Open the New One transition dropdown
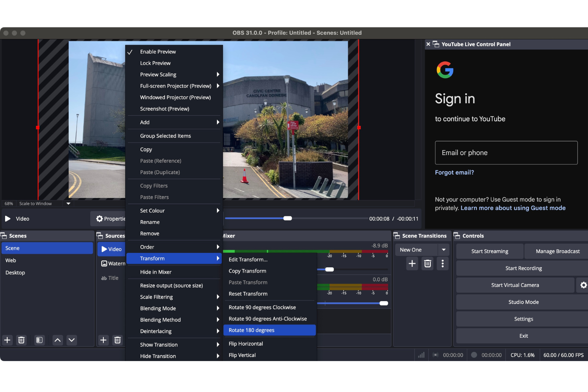The width and height of the screenshot is (588, 392). tap(422, 250)
